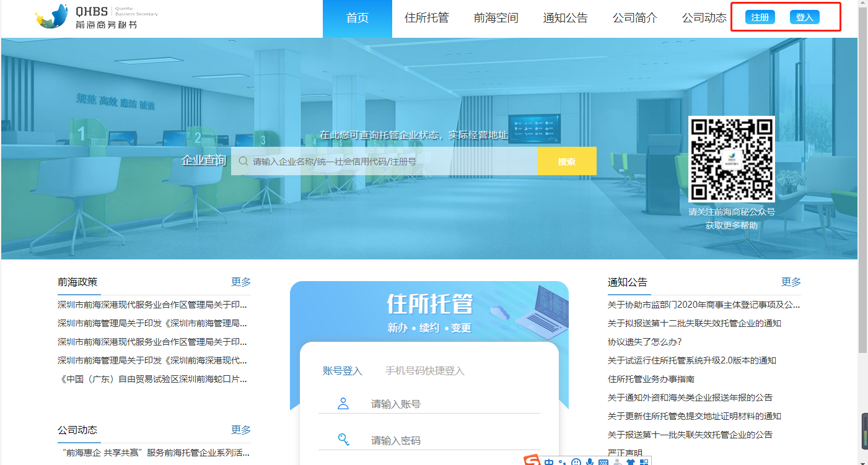868x465 pixels.
Task: Open 更多 link next to 前海政策
Action: click(x=241, y=282)
